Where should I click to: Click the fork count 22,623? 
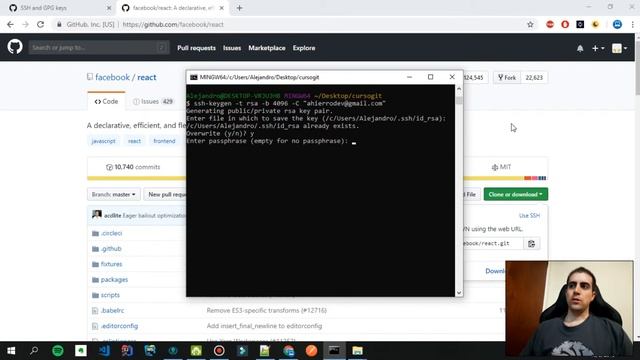[x=534, y=78]
